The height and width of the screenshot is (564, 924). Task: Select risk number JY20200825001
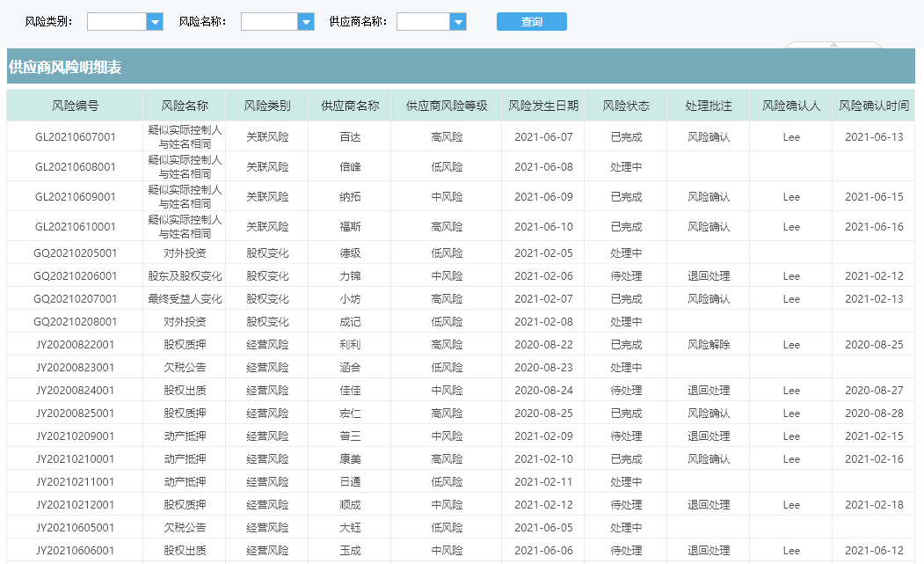pos(75,414)
